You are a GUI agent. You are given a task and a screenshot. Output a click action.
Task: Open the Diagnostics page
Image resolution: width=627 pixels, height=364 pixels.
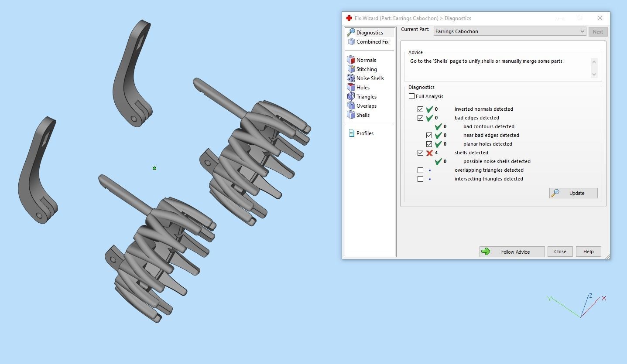click(x=370, y=33)
